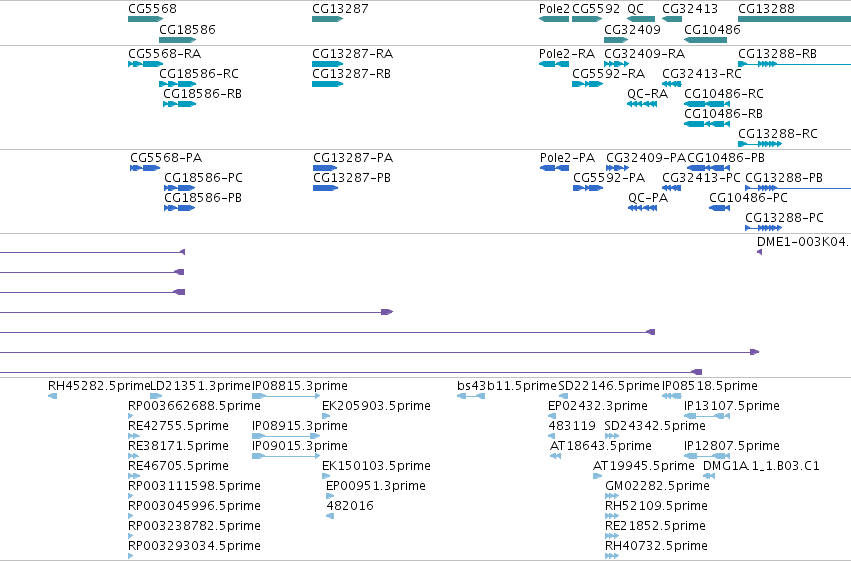Click protein CG18586-PC
Image resolution: width=851 pixels, height=561 pixels.
pos(204,178)
